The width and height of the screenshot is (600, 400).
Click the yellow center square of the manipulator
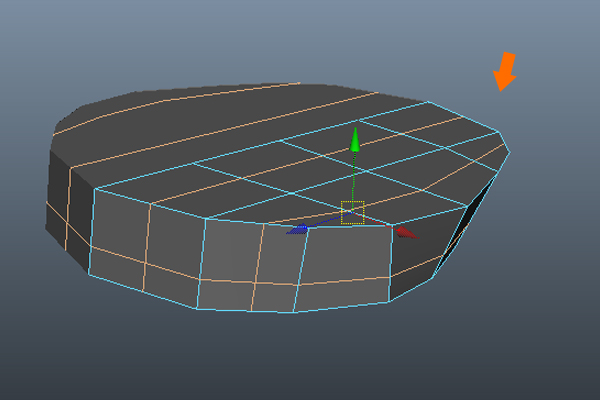point(352,212)
